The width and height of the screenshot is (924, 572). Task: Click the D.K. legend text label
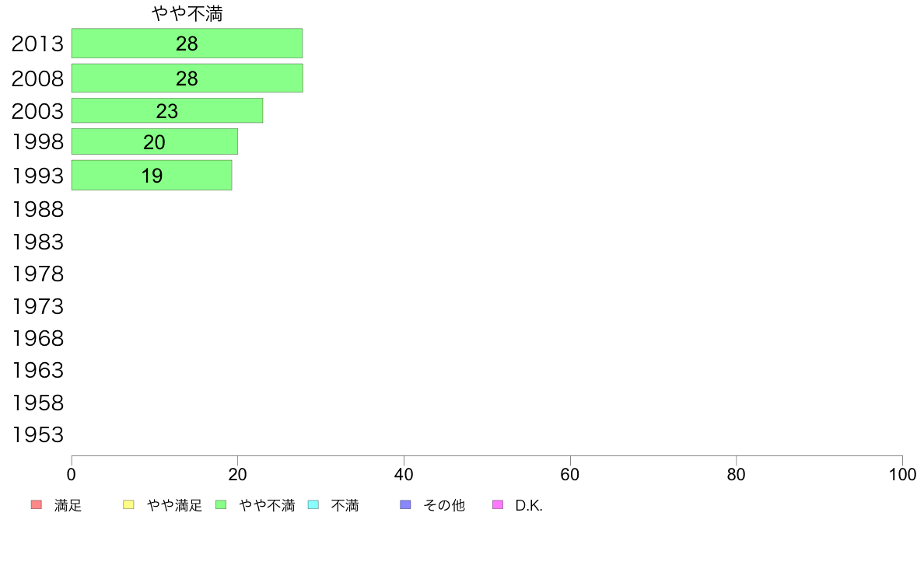[x=529, y=505]
